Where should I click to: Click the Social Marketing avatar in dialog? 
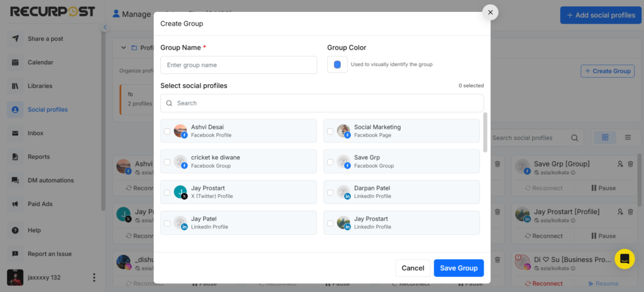[343, 131]
